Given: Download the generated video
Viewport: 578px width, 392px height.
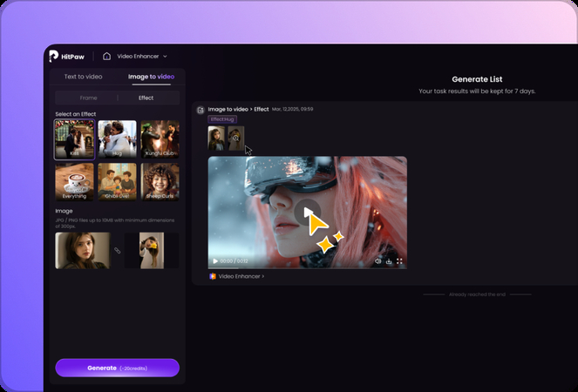Looking at the screenshot, I should point(389,261).
